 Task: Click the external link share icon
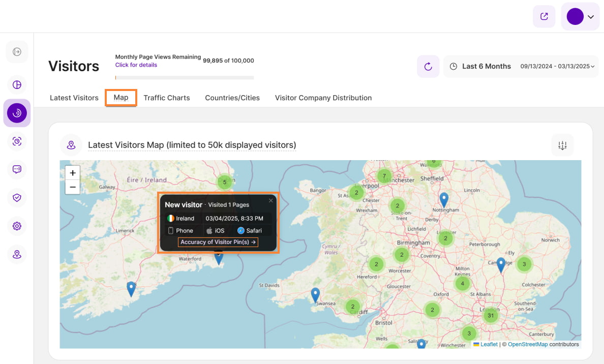(544, 16)
